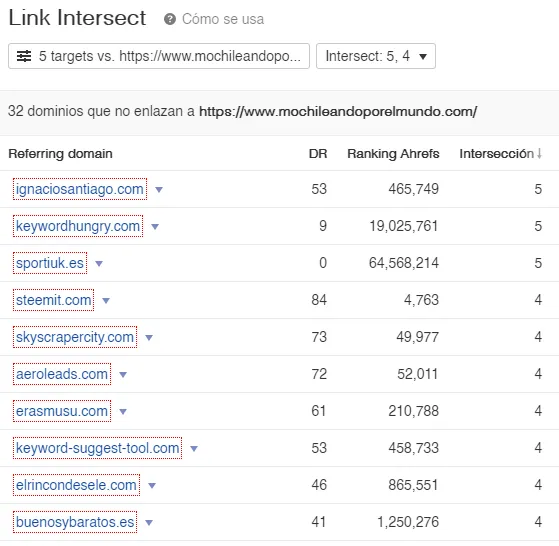Click the ranking value 458,733
This screenshot has height=546, width=559.
pos(414,448)
